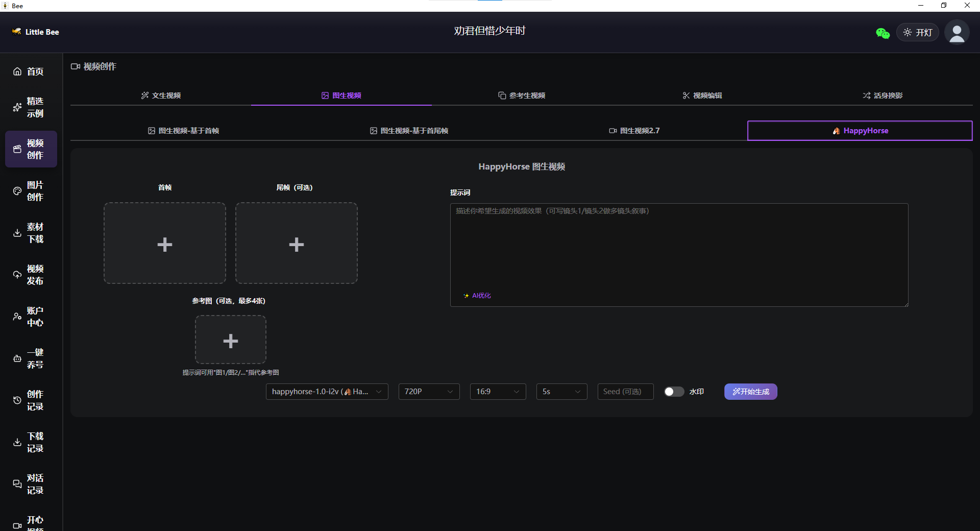This screenshot has width=980, height=531.
Task: Click the 开始生成 generate button
Action: (x=751, y=392)
